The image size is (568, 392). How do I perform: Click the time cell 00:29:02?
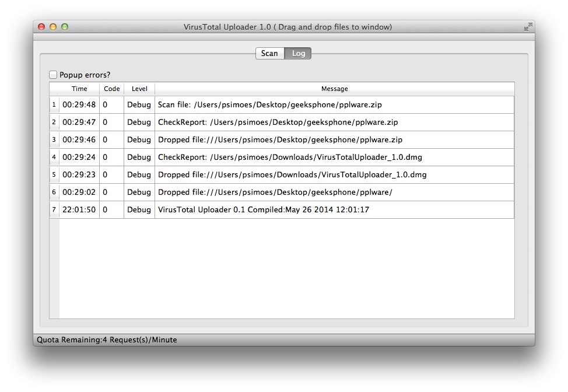pyautogui.click(x=79, y=192)
